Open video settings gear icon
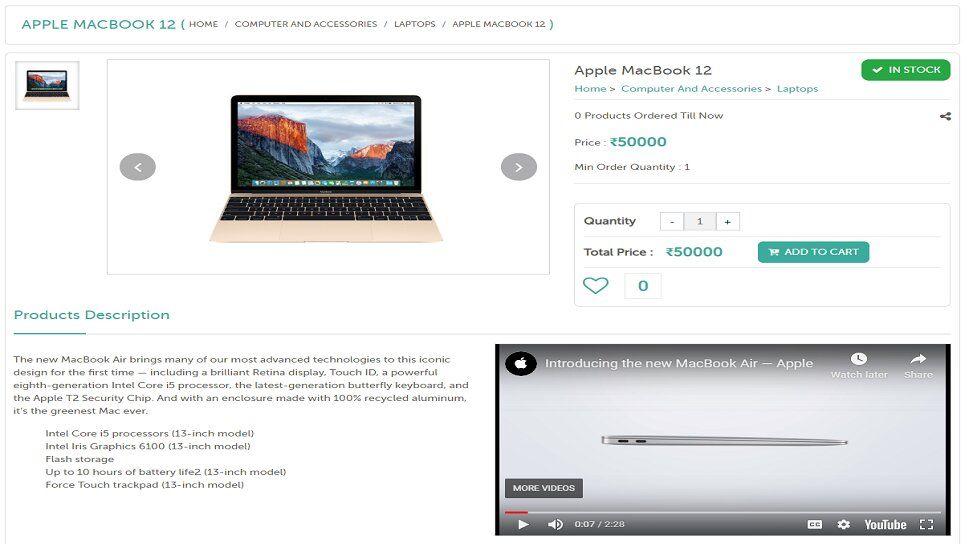This screenshot has width=965, height=544. 844,524
